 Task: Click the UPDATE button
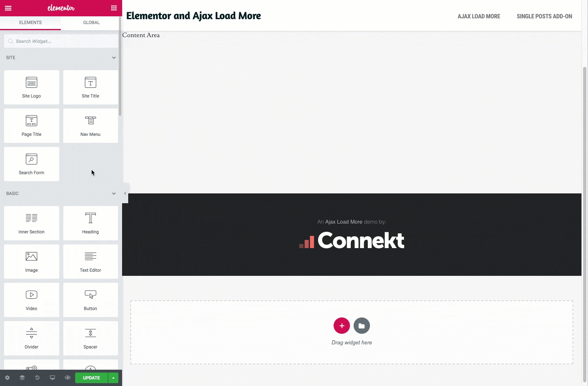(x=91, y=378)
